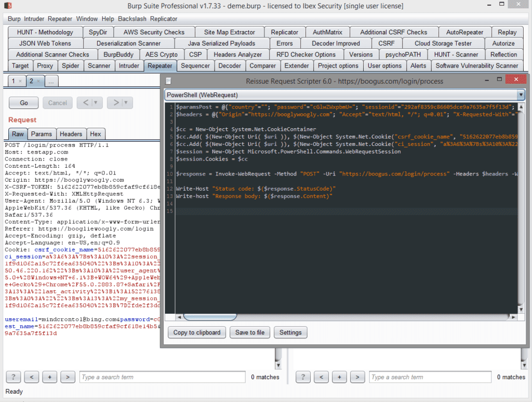Click the plus button in request search bar

[49, 377]
